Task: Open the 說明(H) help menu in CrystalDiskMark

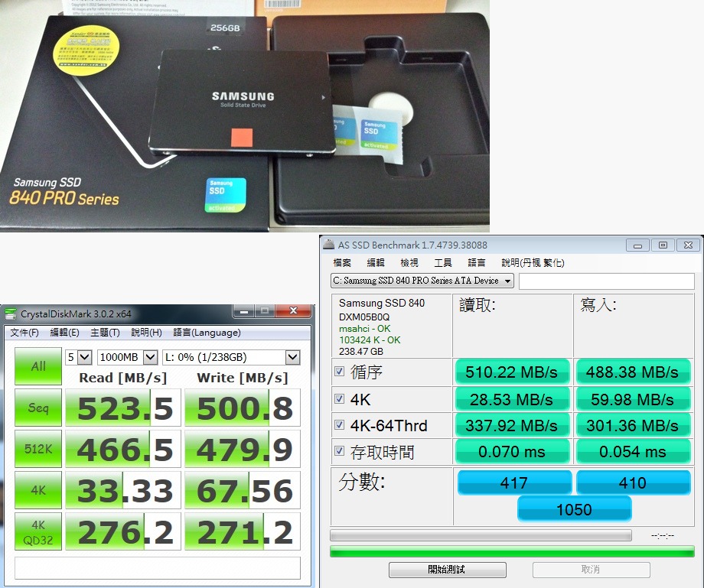Action: (146, 333)
